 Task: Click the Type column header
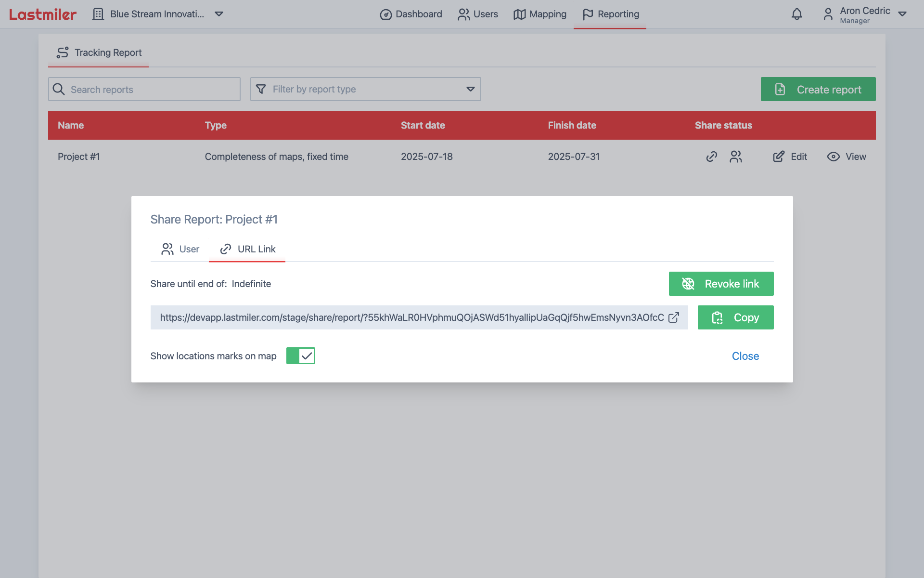(216, 125)
